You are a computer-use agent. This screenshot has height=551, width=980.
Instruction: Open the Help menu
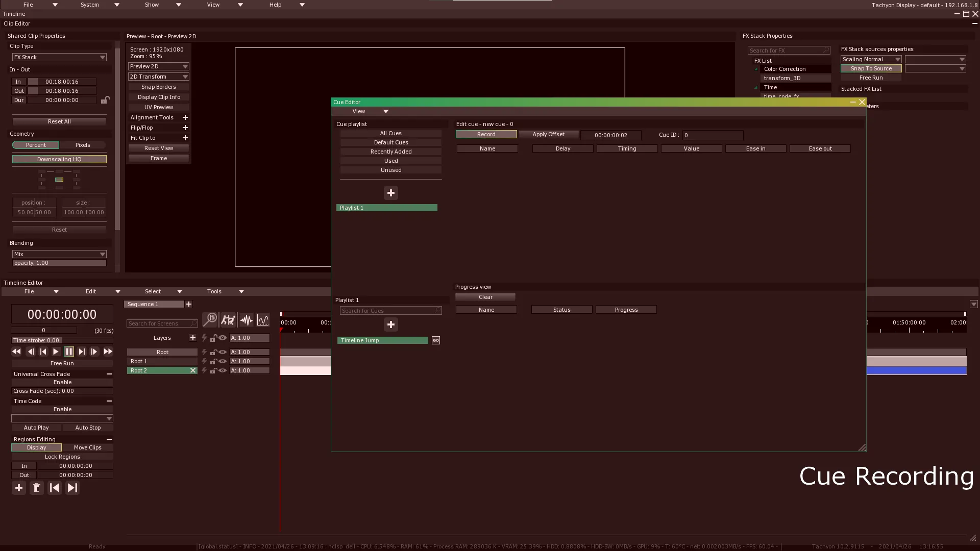pos(287,5)
